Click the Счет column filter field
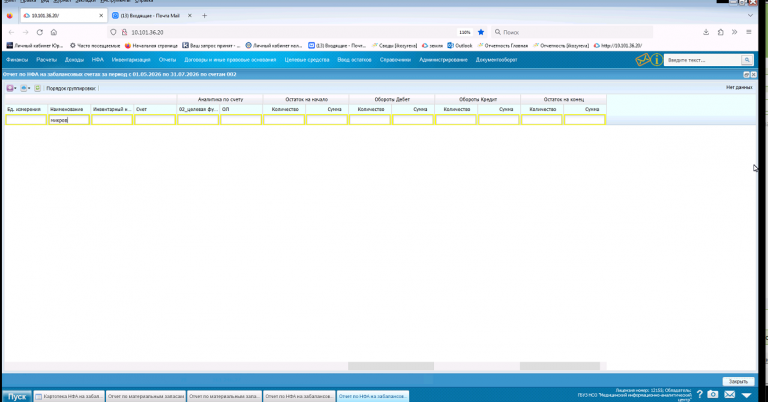768x402 pixels. 155,120
